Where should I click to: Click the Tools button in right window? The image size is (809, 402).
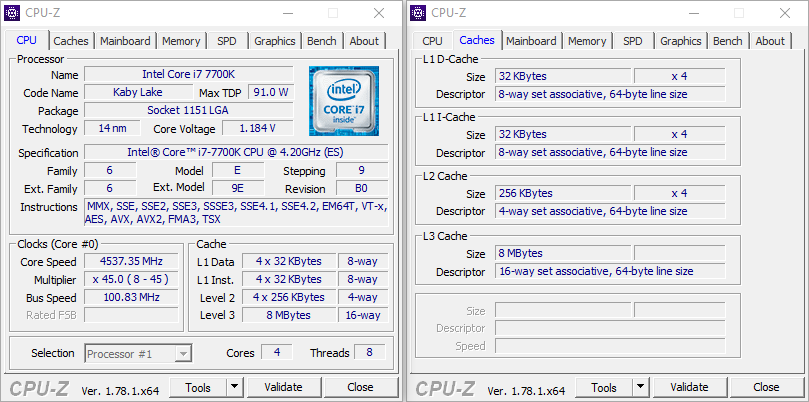604,387
